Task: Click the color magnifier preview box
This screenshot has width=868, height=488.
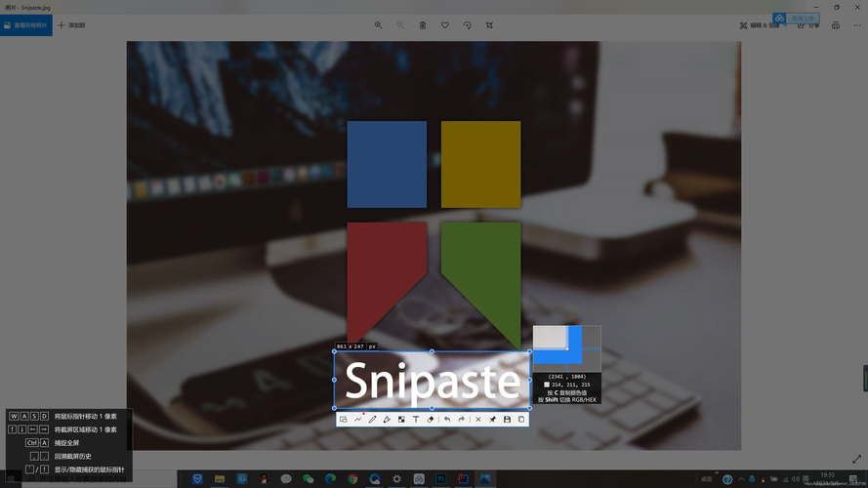Action: coord(567,348)
